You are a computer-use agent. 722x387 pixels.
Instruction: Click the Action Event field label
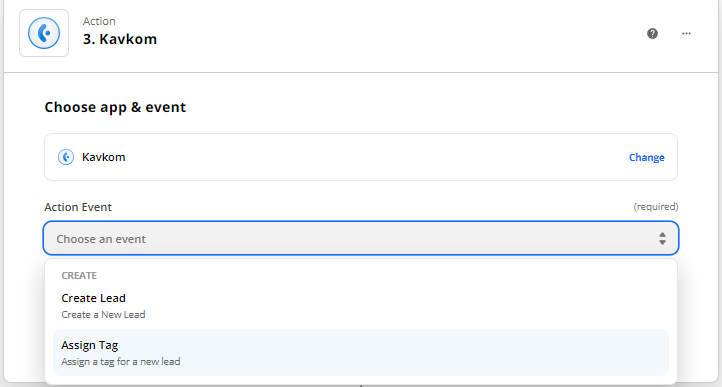coord(78,207)
